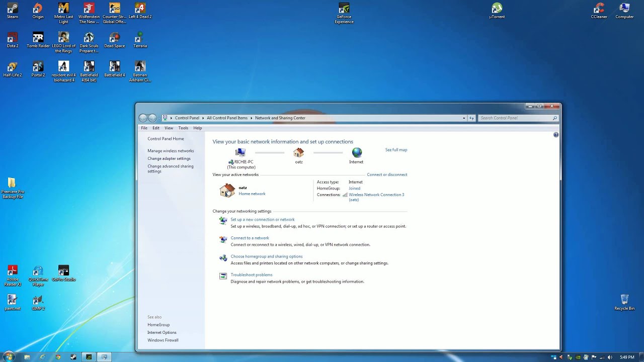Select Counter-Strike Global Offensive icon
644x362 pixels.
[x=114, y=13]
